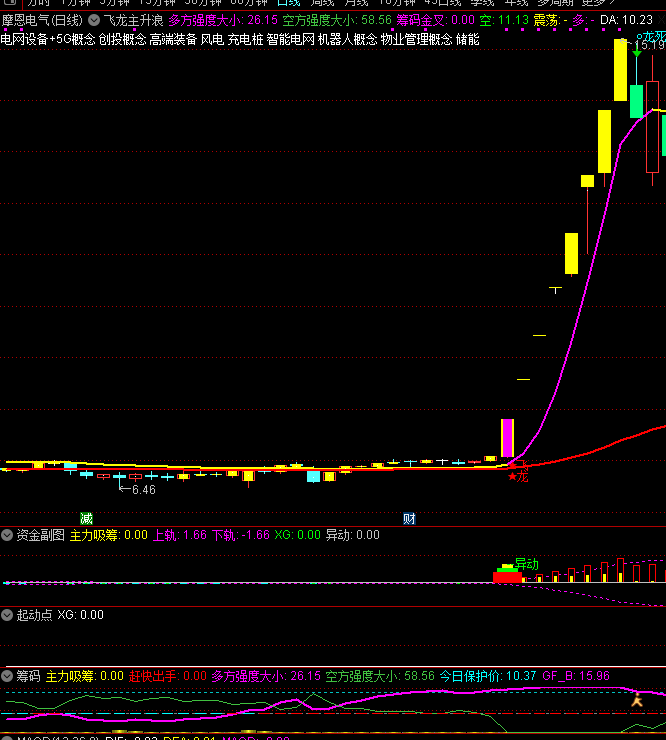Click the 上轨: 1.66 value

(x=180, y=535)
